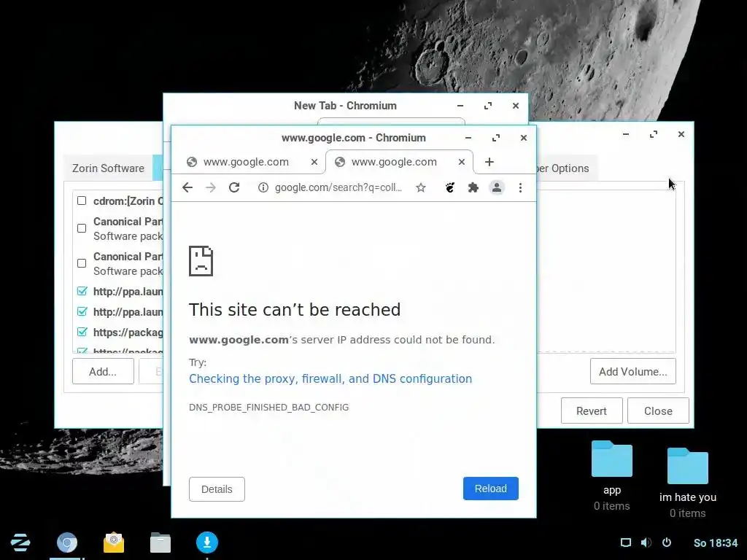
Task: Enable the second Canonical Partners checkbox
Action: [x=82, y=262]
